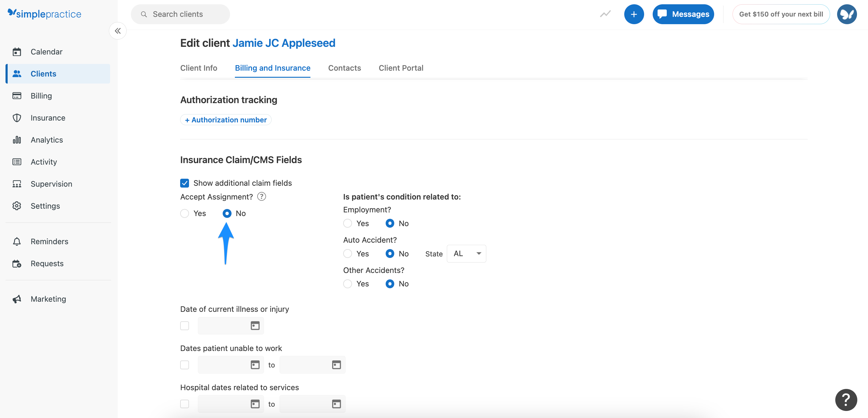Open calendar picker for illness date
Viewport: 868px width, 418px height.
[x=255, y=326]
